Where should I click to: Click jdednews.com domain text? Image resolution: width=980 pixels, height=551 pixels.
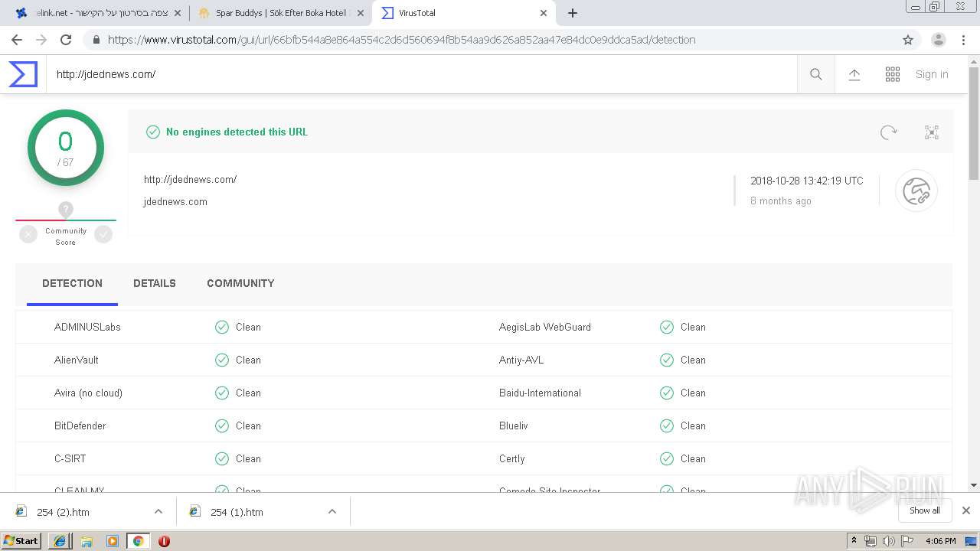[175, 202]
